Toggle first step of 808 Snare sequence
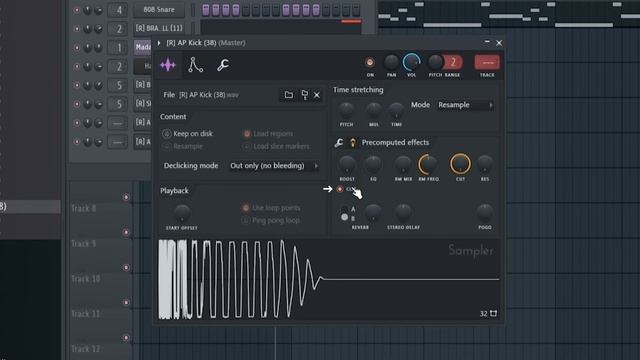Image resolution: width=640 pixels, height=360 pixels. [206, 10]
